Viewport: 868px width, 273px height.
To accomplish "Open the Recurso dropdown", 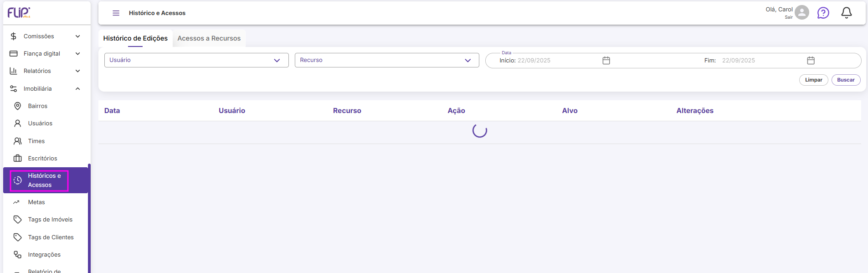I will (x=387, y=60).
